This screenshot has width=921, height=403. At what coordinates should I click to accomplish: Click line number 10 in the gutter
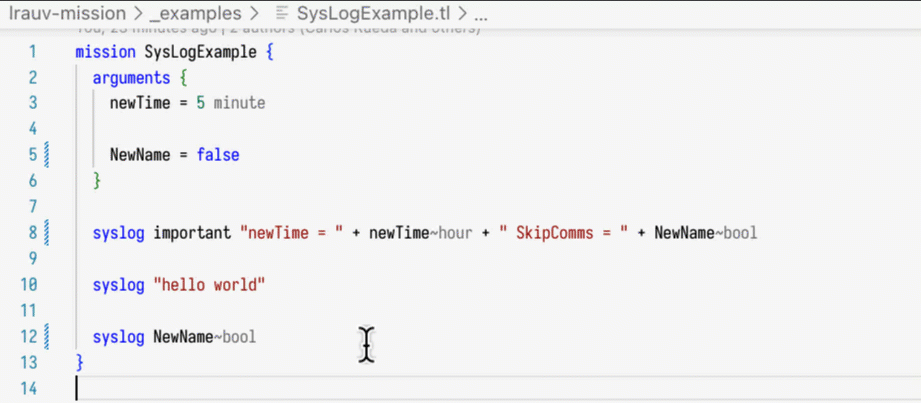(x=30, y=285)
